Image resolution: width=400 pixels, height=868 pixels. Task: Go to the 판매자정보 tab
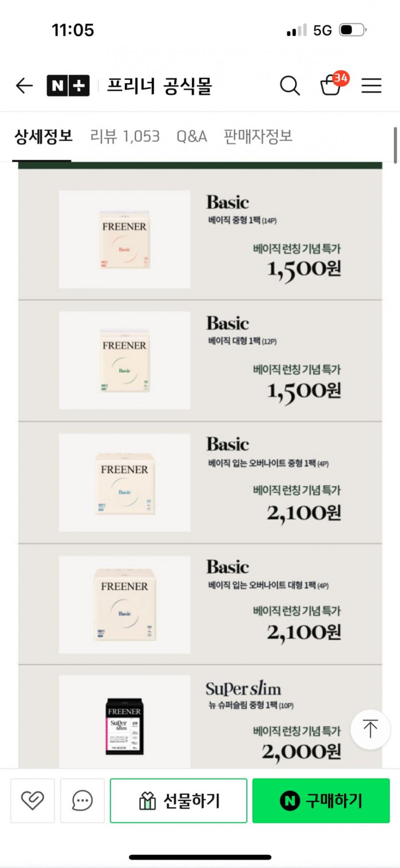tap(258, 137)
